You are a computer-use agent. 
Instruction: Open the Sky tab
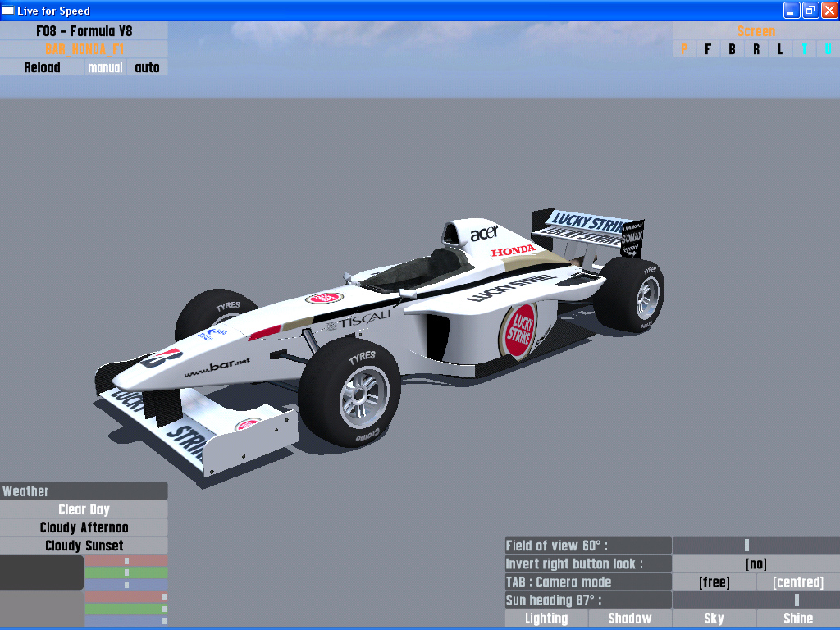714,619
